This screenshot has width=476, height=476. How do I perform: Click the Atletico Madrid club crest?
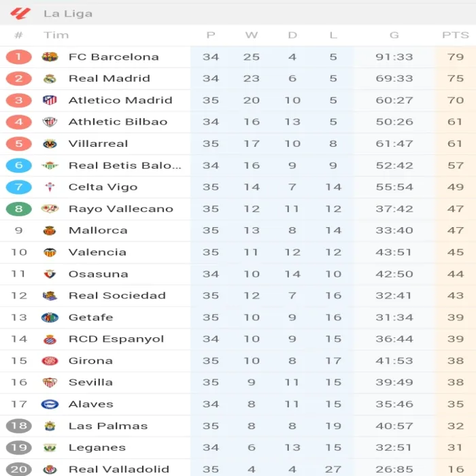pyautogui.click(x=50, y=101)
